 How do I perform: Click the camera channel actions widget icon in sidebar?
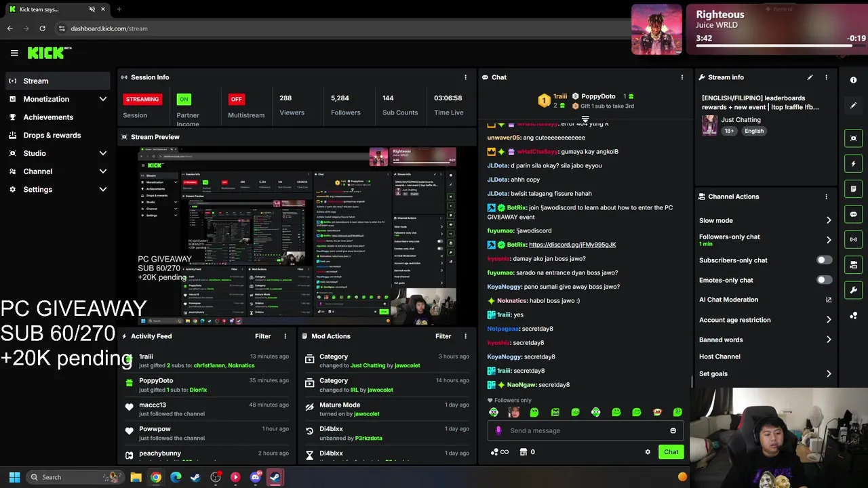853,264
